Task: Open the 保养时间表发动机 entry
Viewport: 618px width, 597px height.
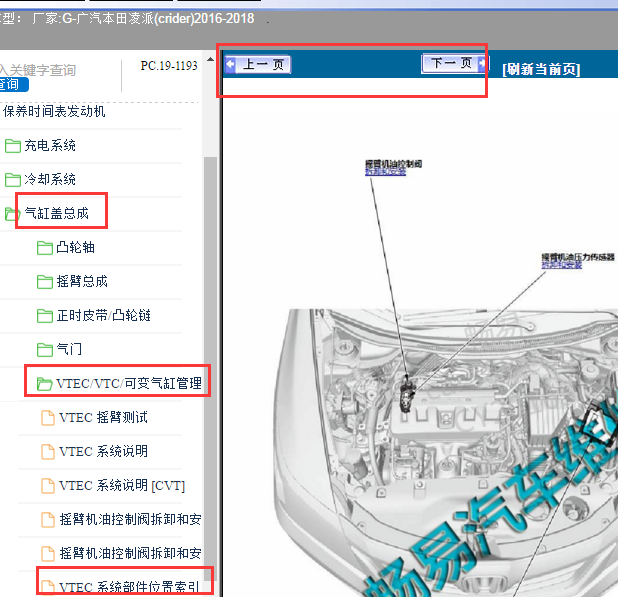Action: click(x=54, y=112)
